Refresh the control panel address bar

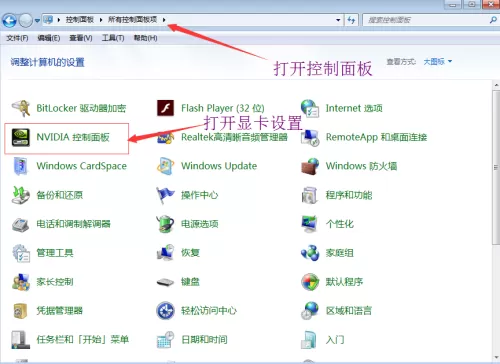(x=351, y=20)
